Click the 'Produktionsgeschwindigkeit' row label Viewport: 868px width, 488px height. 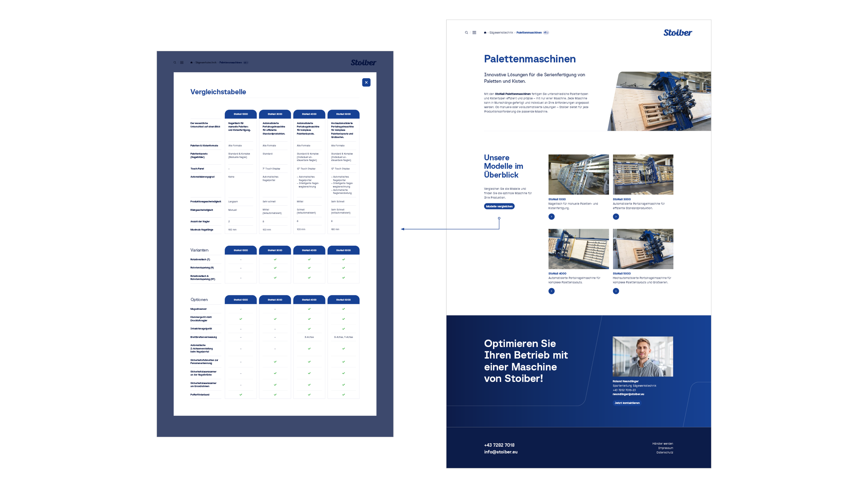pos(205,202)
